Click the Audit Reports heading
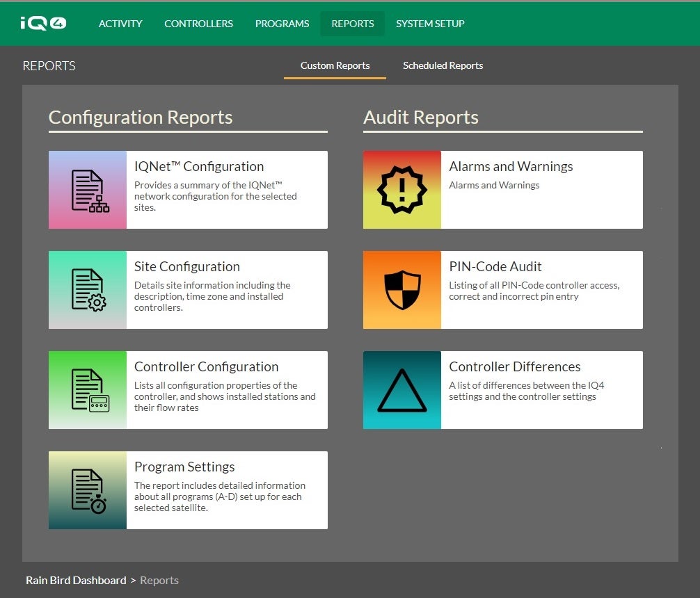 [x=421, y=118]
